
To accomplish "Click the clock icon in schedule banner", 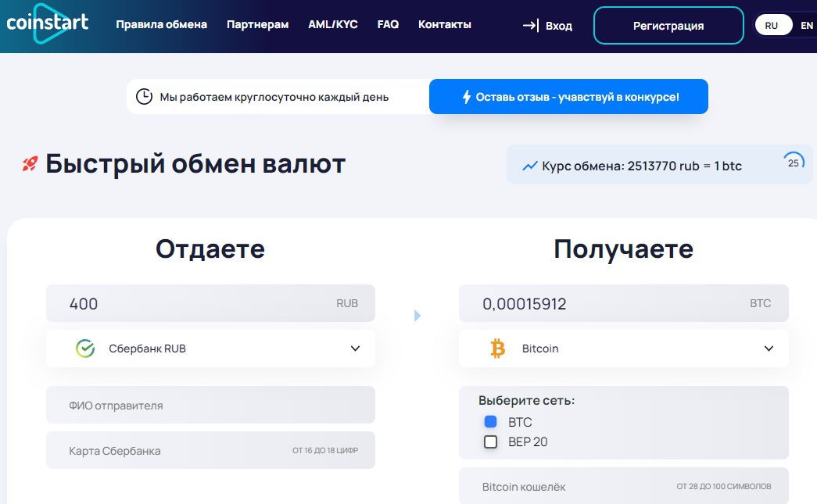I will pyautogui.click(x=144, y=97).
